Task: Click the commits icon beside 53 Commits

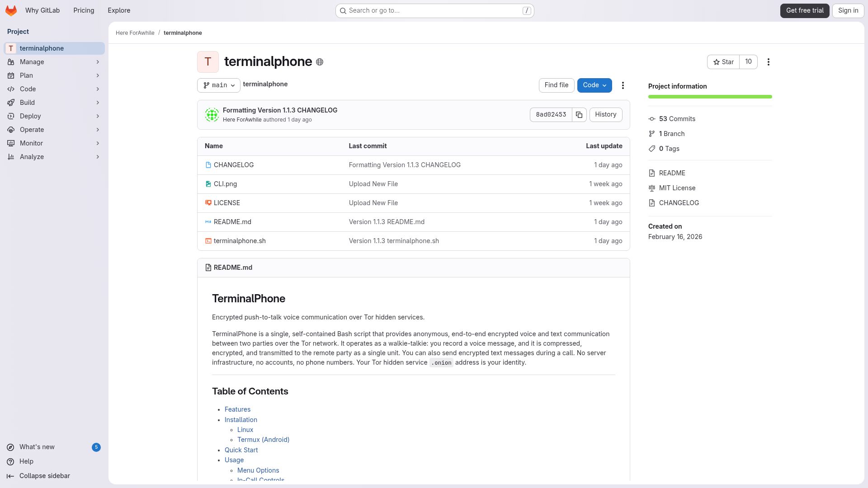Action: pos(652,119)
